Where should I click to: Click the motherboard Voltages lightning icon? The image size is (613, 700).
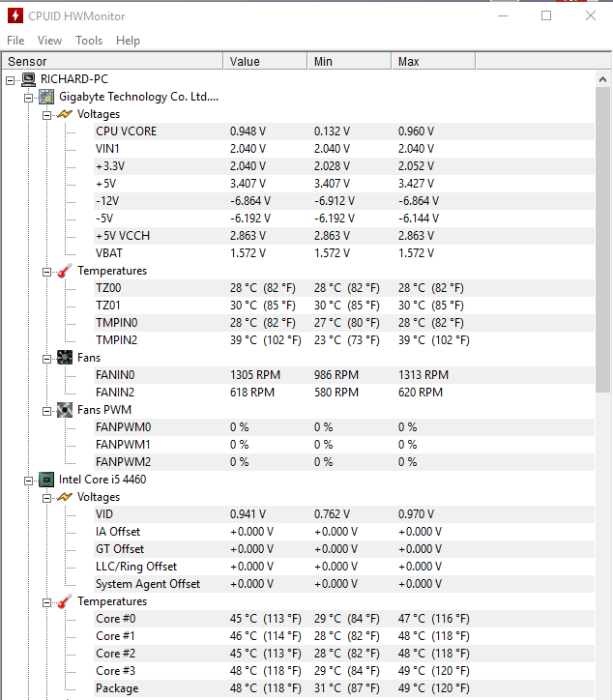pos(65,114)
